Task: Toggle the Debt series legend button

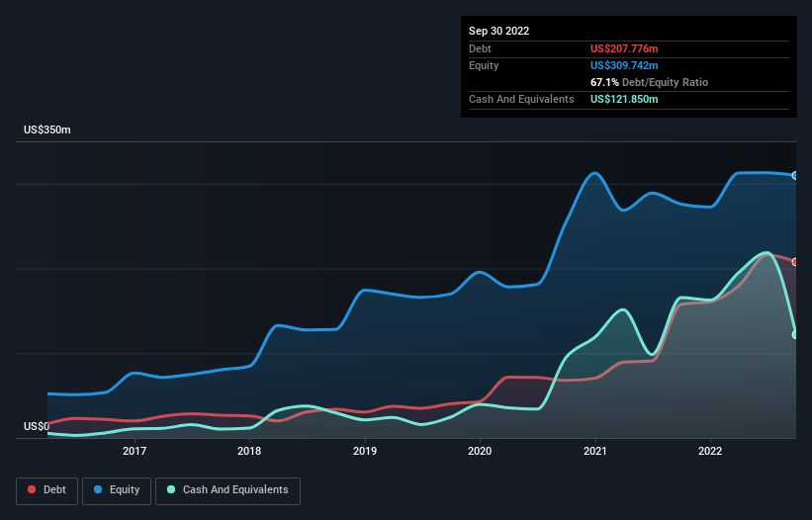Action: 47,490
